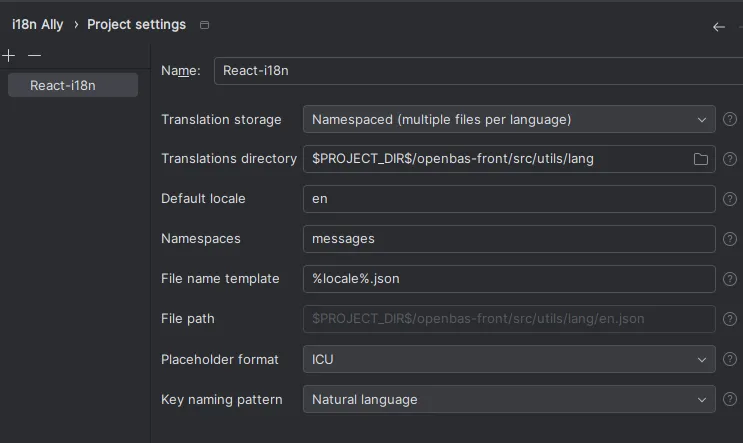The image size is (743, 443).
Task: Open the Key naming pattern dropdown
Action: point(509,399)
